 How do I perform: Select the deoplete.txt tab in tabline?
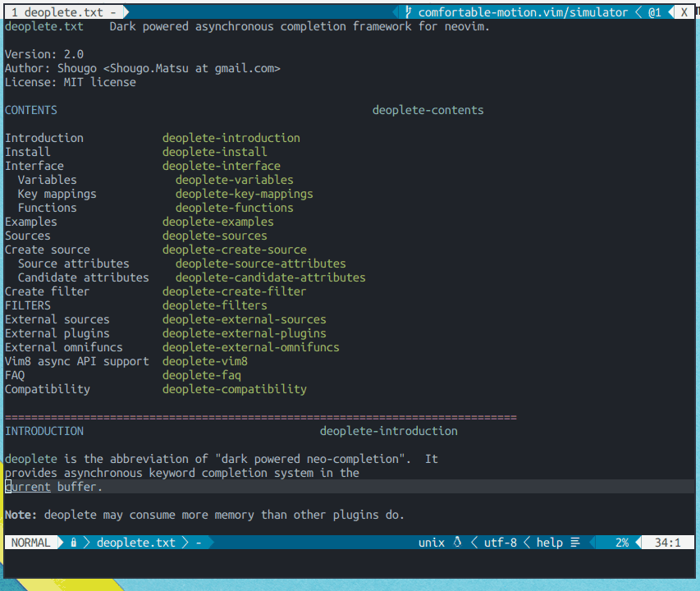point(63,12)
